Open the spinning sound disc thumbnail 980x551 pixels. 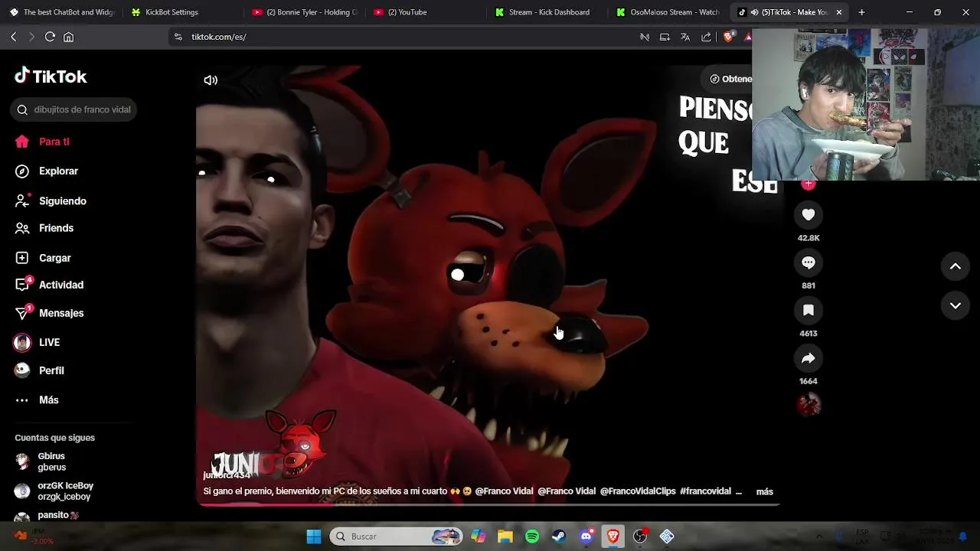808,404
